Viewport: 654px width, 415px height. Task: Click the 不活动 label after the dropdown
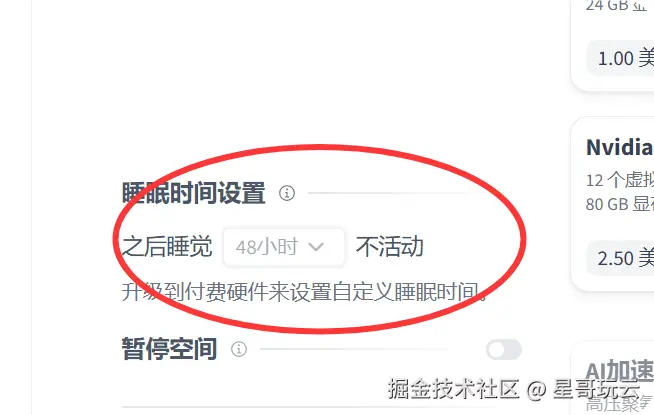[390, 246]
